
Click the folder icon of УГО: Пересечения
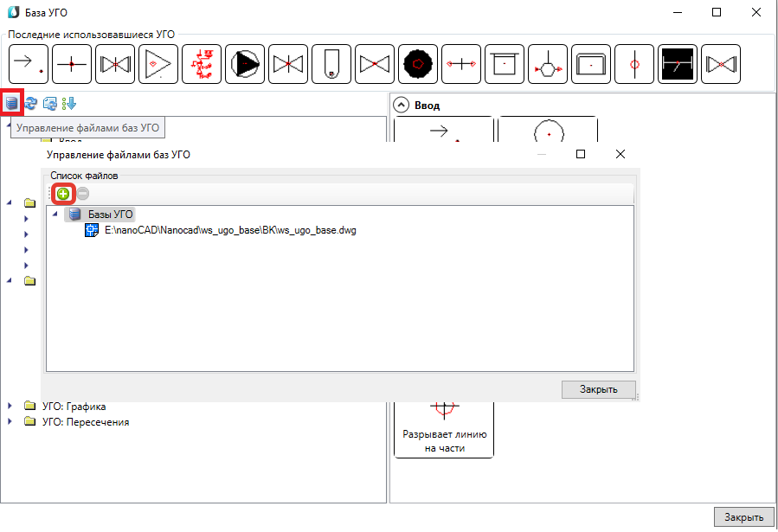(30, 422)
